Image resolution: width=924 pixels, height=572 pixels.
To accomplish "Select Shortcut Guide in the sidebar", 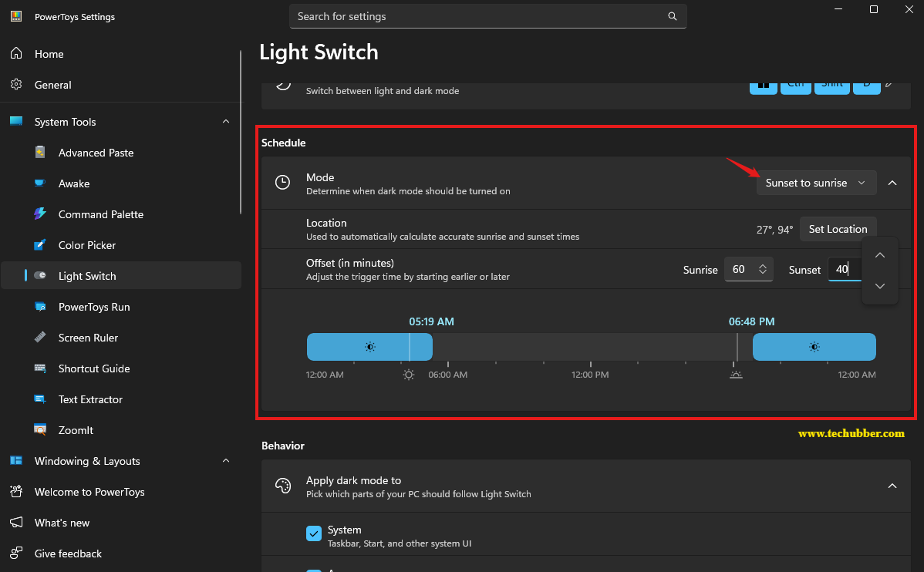I will point(121,368).
